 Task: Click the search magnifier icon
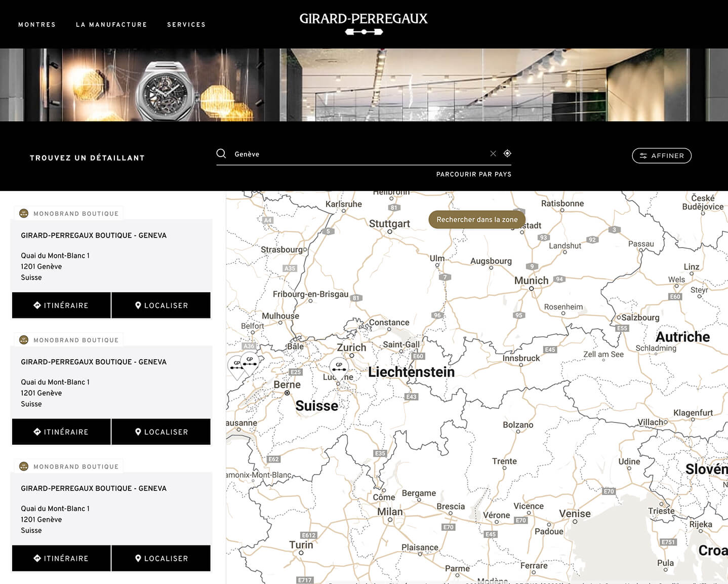221,153
